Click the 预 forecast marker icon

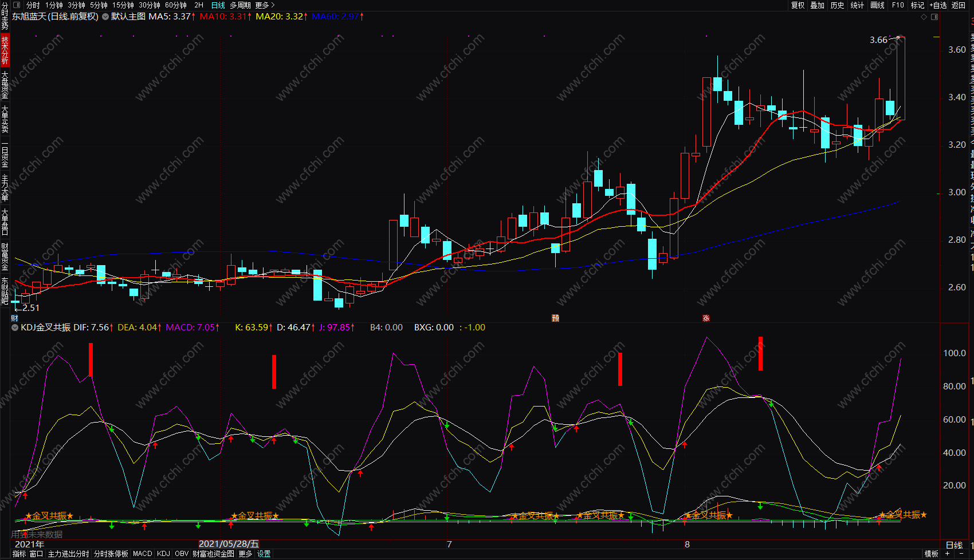tap(555, 318)
